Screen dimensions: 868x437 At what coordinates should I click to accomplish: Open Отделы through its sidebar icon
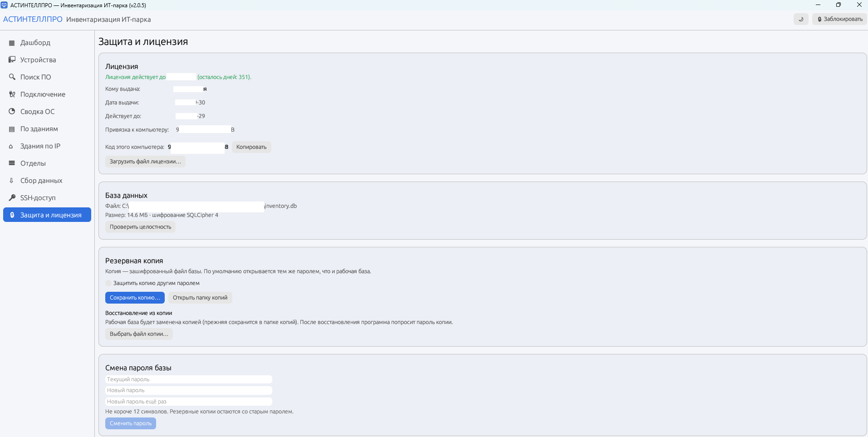pos(12,163)
